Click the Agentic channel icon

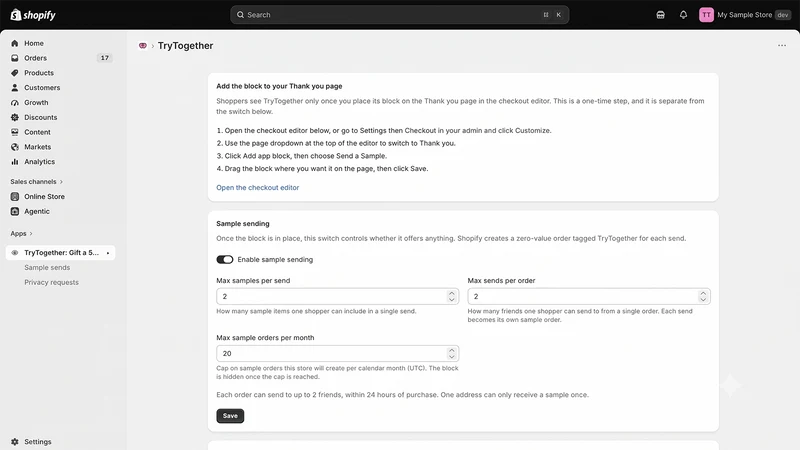[15, 211]
